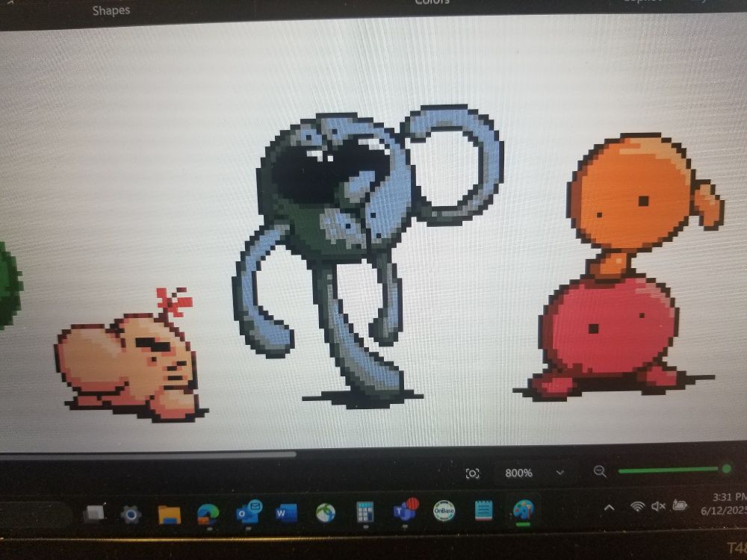Open Settings gear in the taskbar
Screen dimensions: 747x560
pyautogui.click(x=131, y=514)
